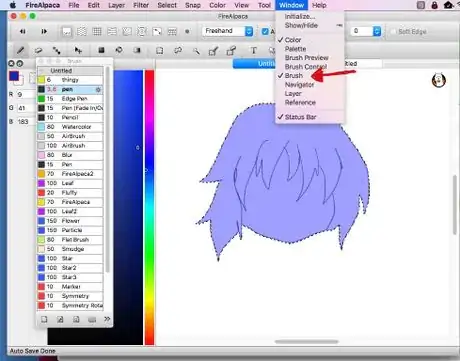Uncheck Color in the Window menu

(293, 40)
